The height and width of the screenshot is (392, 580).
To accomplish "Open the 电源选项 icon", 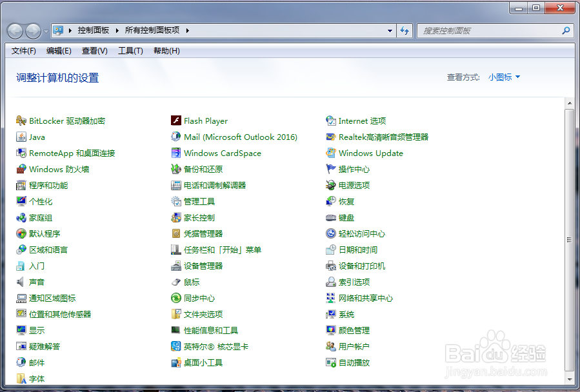I will coord(330,185).
